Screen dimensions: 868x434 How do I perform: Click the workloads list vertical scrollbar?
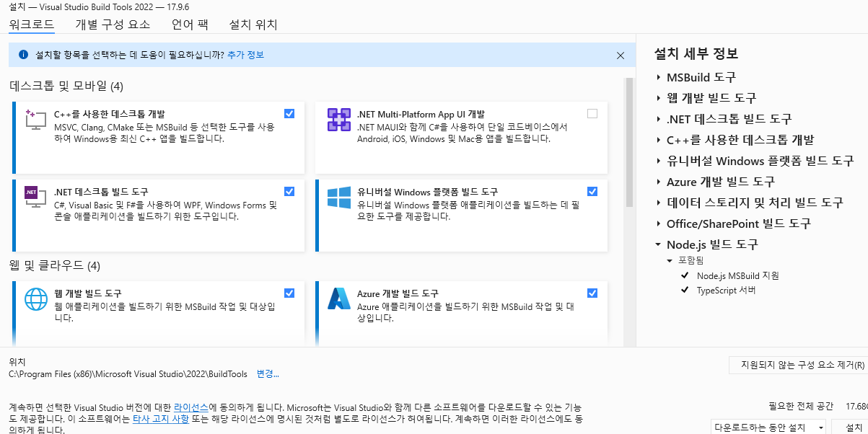[x=629, y=143]
